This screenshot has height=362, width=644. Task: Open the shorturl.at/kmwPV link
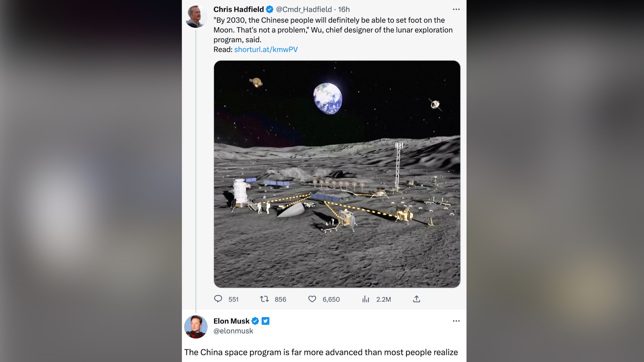pyautogui.click(x=266, y=50)
